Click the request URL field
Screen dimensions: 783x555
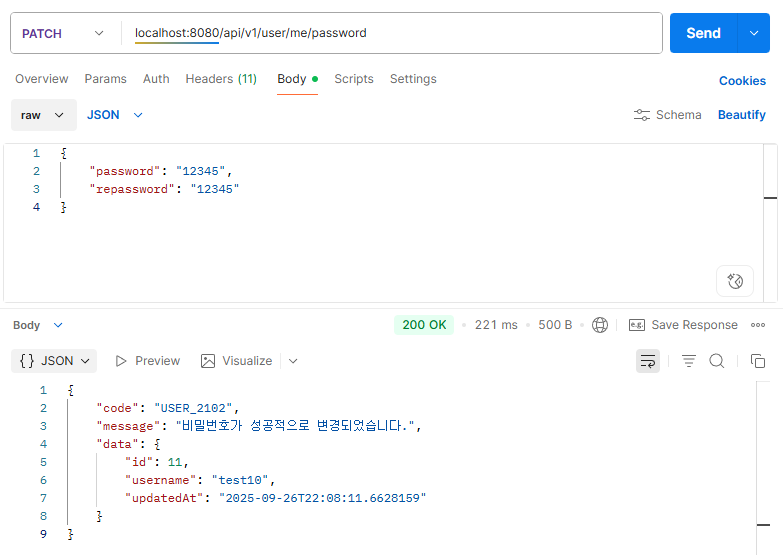(394, 33)
